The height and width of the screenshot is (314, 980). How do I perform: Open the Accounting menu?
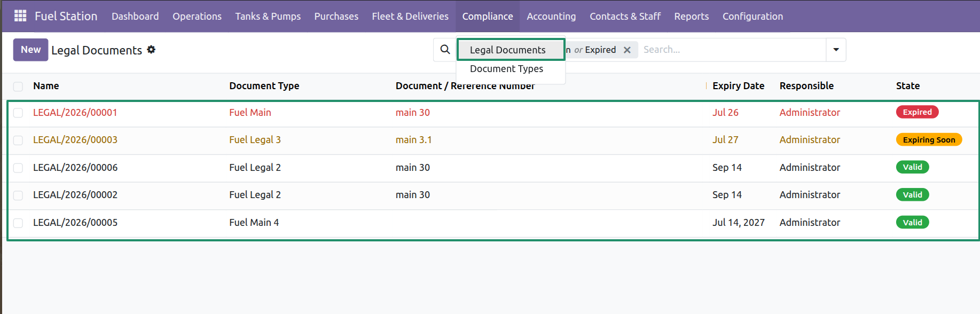click(551, 16)
